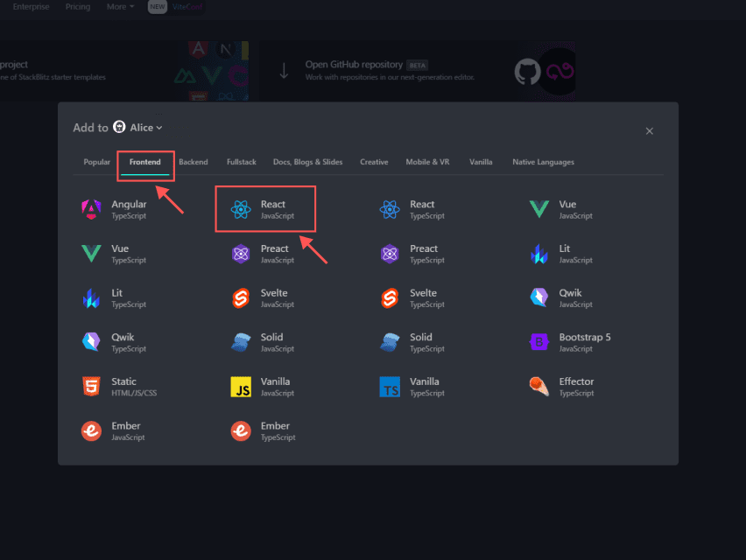The height and width of the screenshot is (560, 746).
Task: Select the Lit JavaScript flame icon
Action: (x=539, y=254)
